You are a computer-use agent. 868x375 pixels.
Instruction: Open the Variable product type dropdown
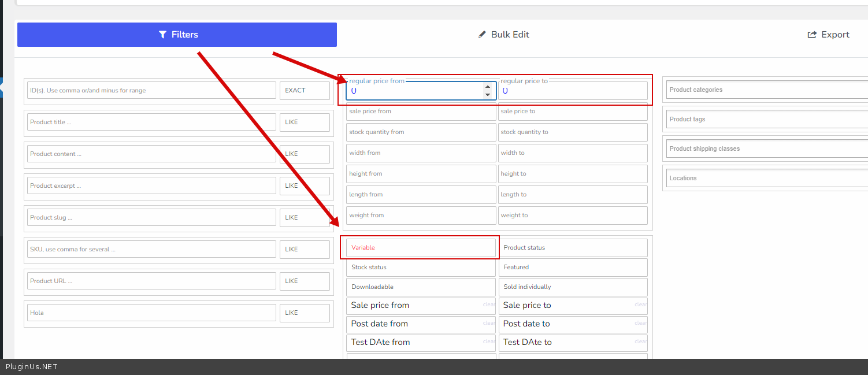click(x=421, y=248)
